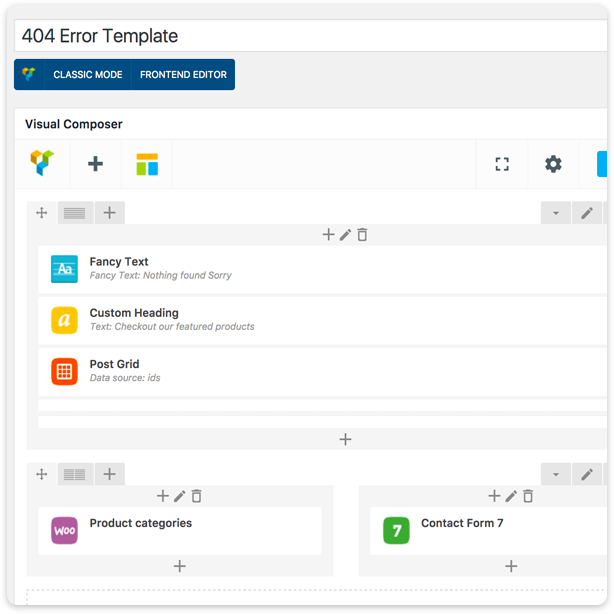Select the Post Grid element

coord(322,372)
